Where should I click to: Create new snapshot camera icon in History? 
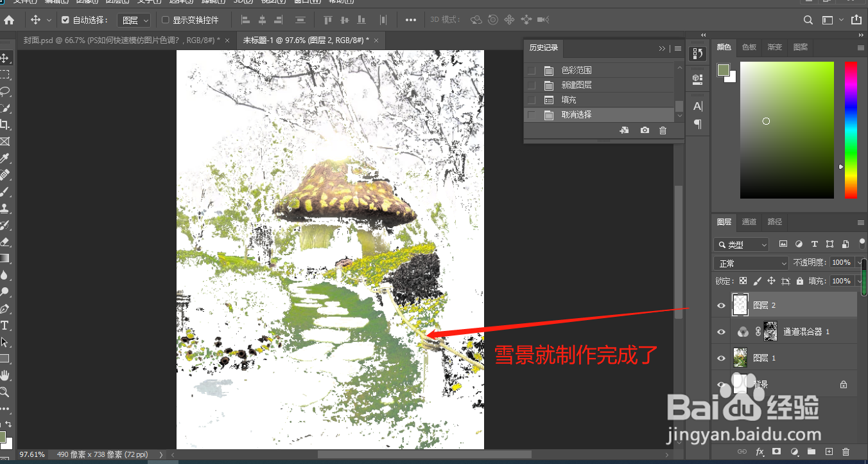click(645, 130)
